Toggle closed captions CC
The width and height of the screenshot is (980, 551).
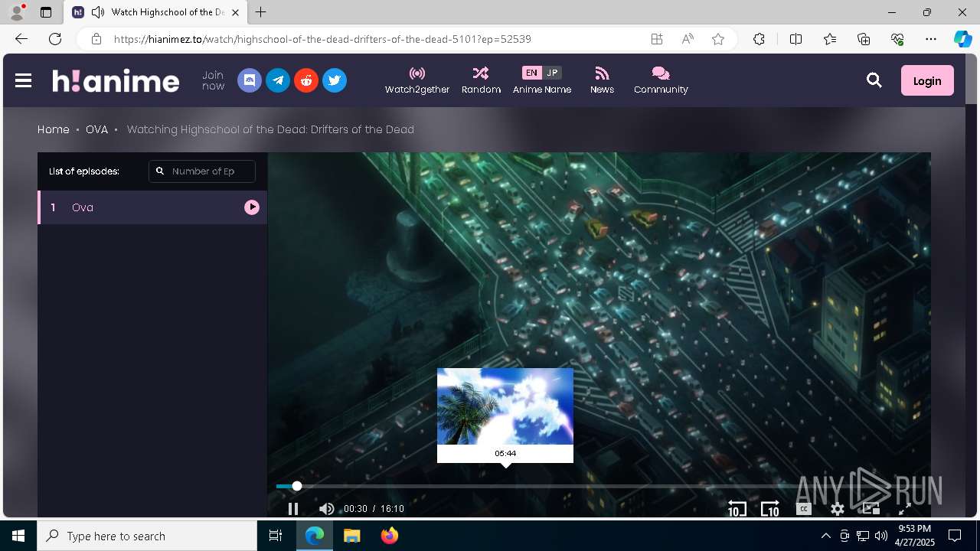tap(803, 509)
